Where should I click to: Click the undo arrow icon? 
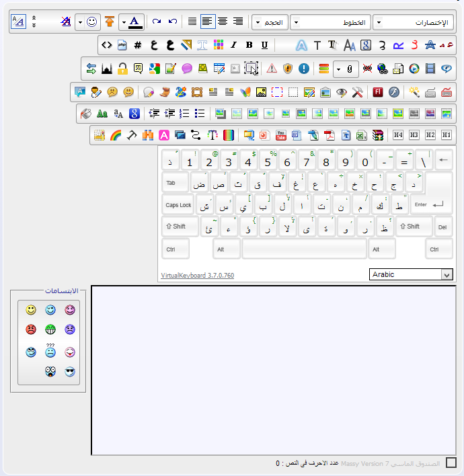point(173,22)
